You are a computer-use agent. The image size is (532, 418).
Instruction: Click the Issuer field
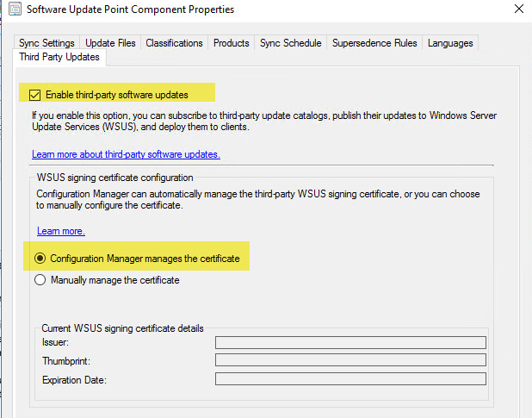click(350, 343)
